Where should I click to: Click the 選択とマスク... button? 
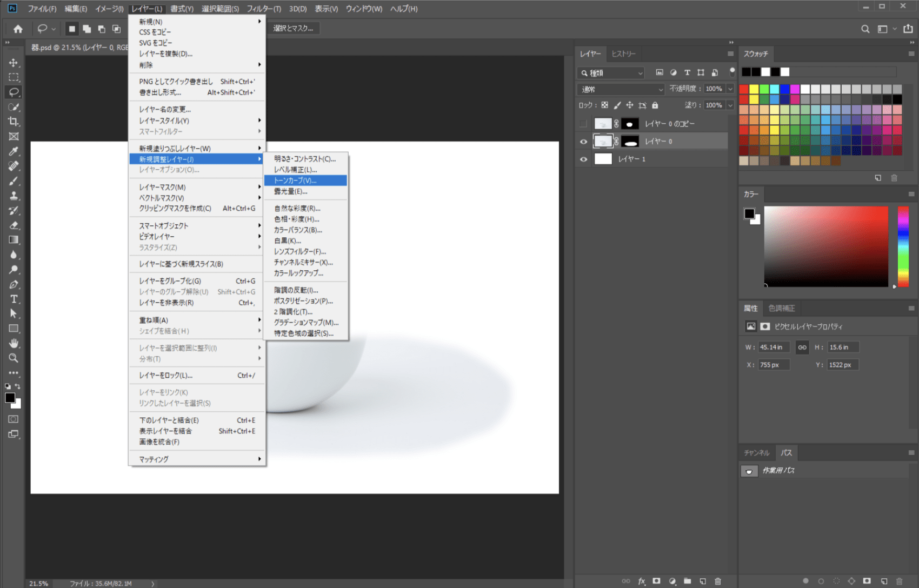tap(293, 29)
